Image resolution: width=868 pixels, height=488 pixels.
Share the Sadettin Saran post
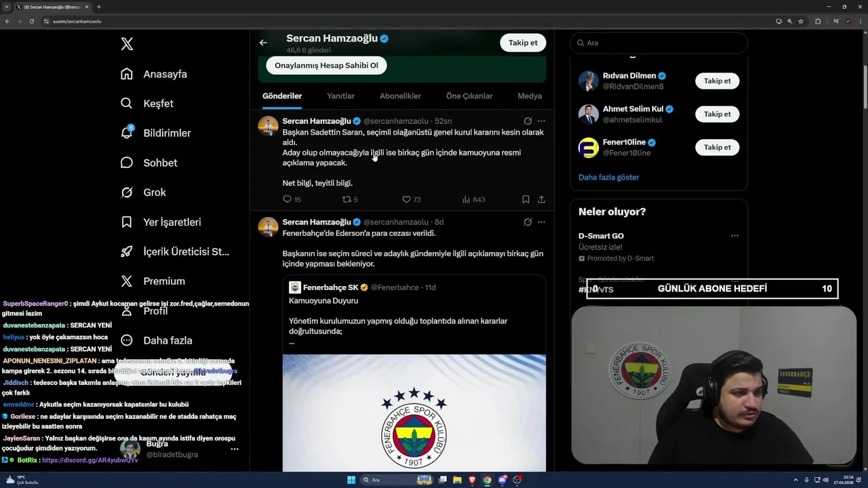pos(541,199)
